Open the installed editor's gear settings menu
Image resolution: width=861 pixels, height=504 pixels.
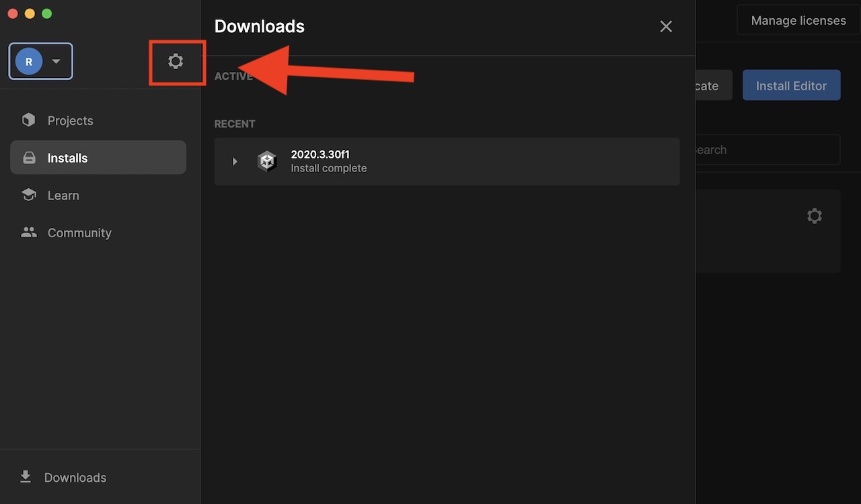click(814, 216)
